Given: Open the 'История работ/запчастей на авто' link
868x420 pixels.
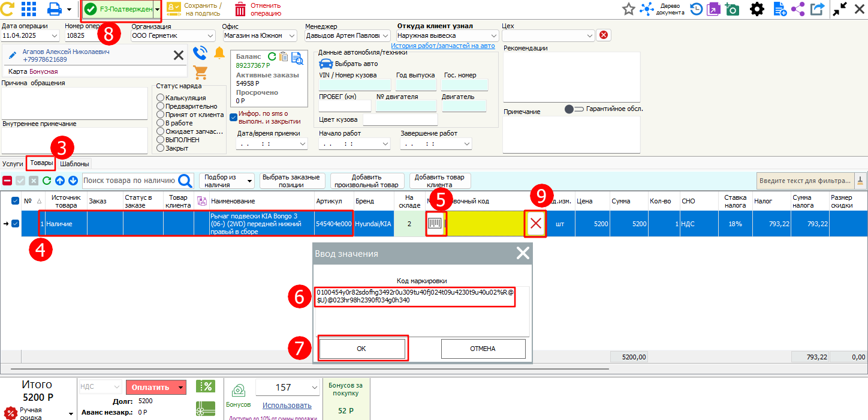Looking at the screenshot, I should pyautogui.click(x=443, y=46).
